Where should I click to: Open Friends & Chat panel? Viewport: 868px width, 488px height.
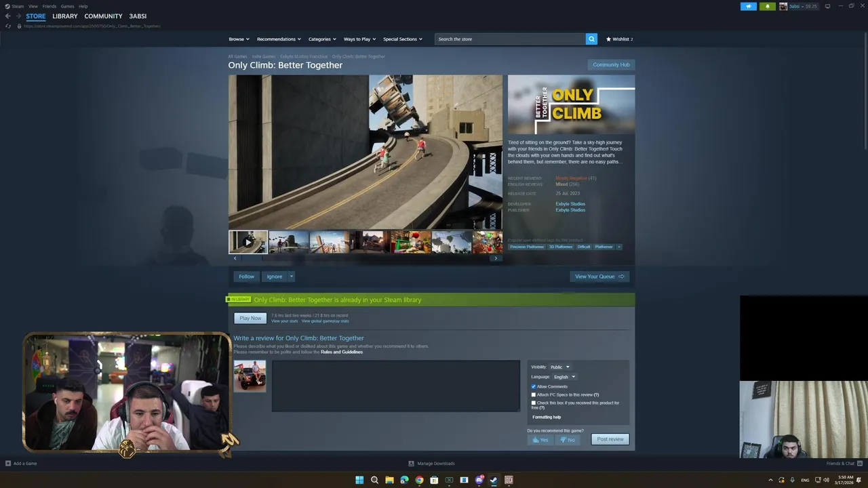click(x=844, y=464)
